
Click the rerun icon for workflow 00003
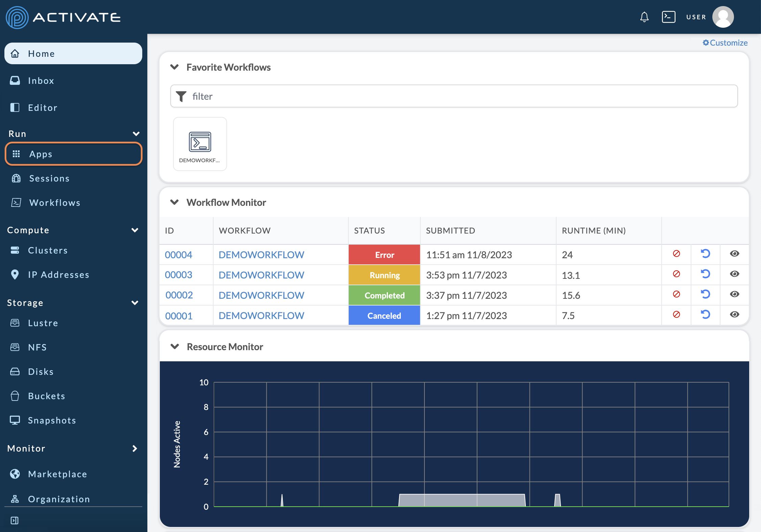pos(704,274)
